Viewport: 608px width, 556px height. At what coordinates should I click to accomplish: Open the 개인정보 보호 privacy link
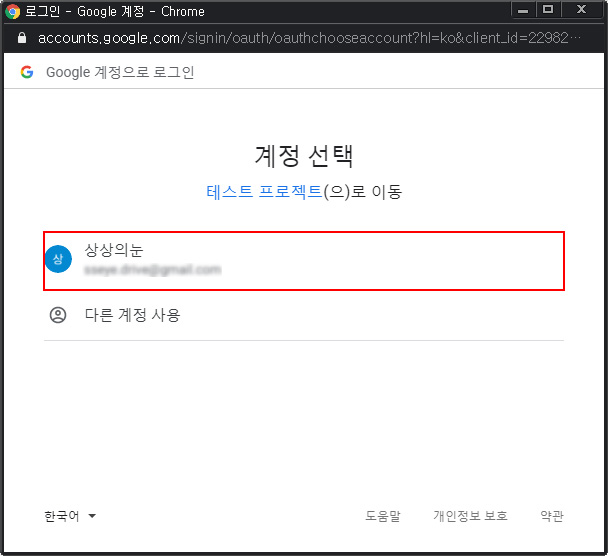[470, 516]
